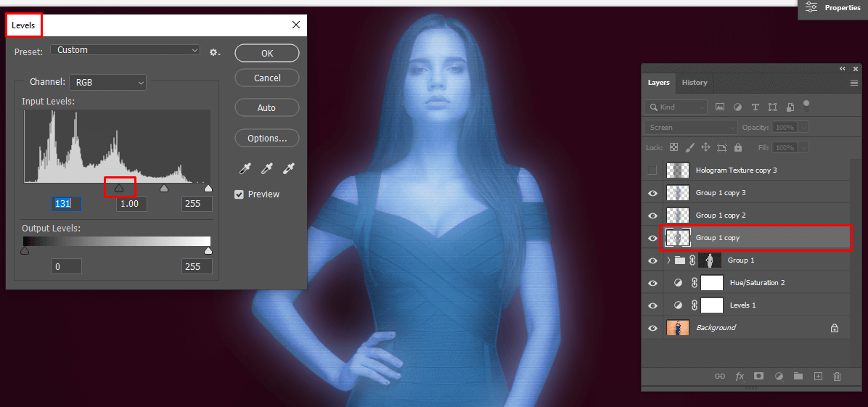868x407 pixels.
Task: Filter layers by adjustment layer type
Action: coord(737,107)
